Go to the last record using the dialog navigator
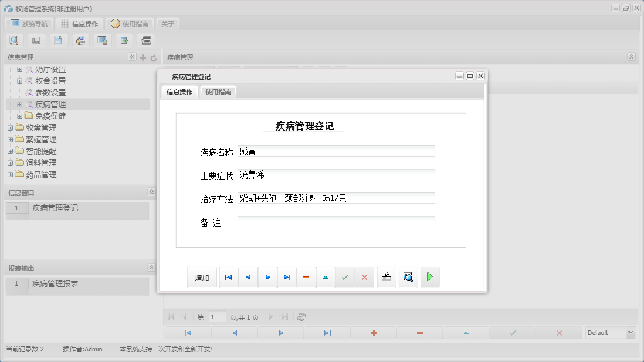Screen dimensions: 644x362 [287, 276]
